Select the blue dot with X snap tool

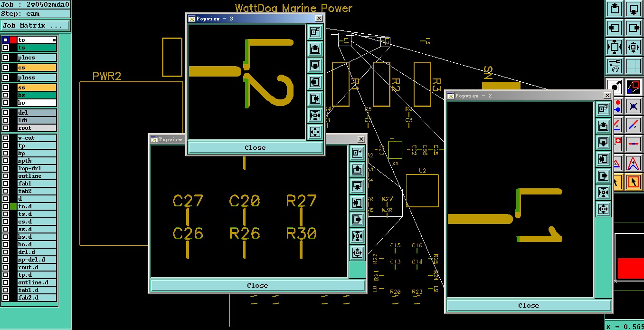(634, 106)
